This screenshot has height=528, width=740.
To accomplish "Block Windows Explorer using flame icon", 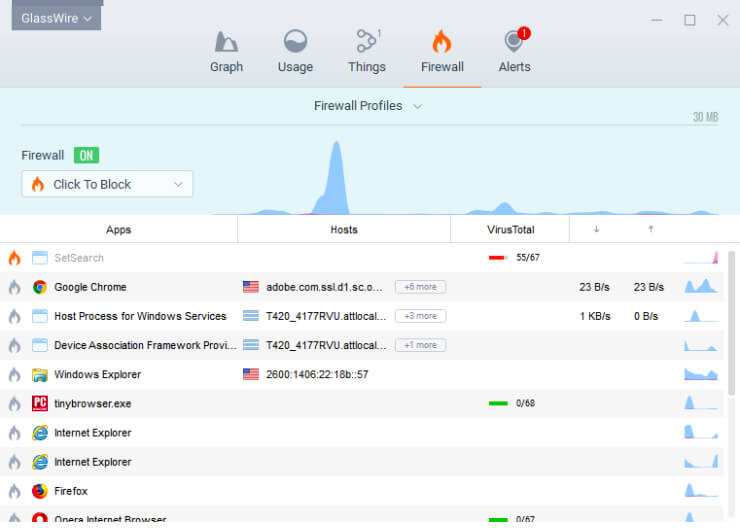I will coord(15,375).
